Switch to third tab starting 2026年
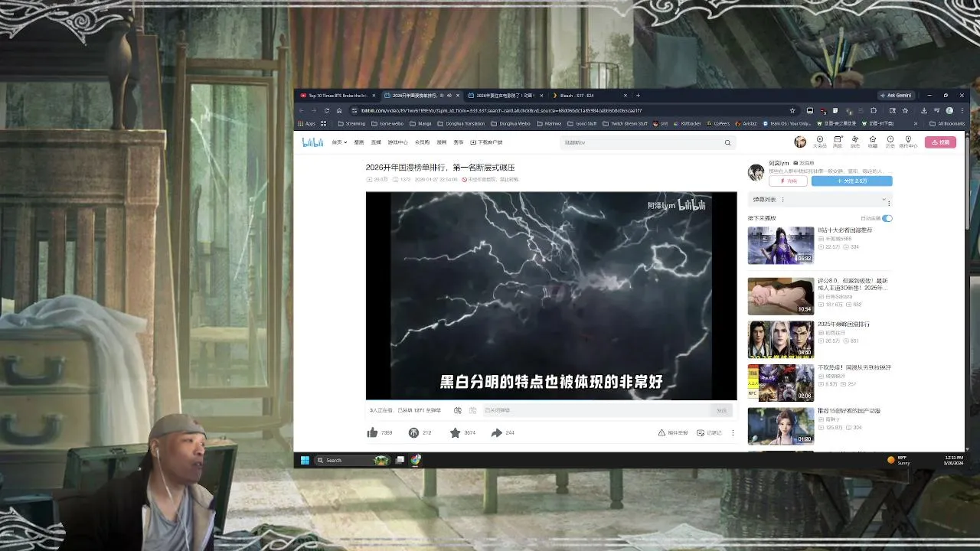This screenshot has height=551, width=980. [505, 96]
